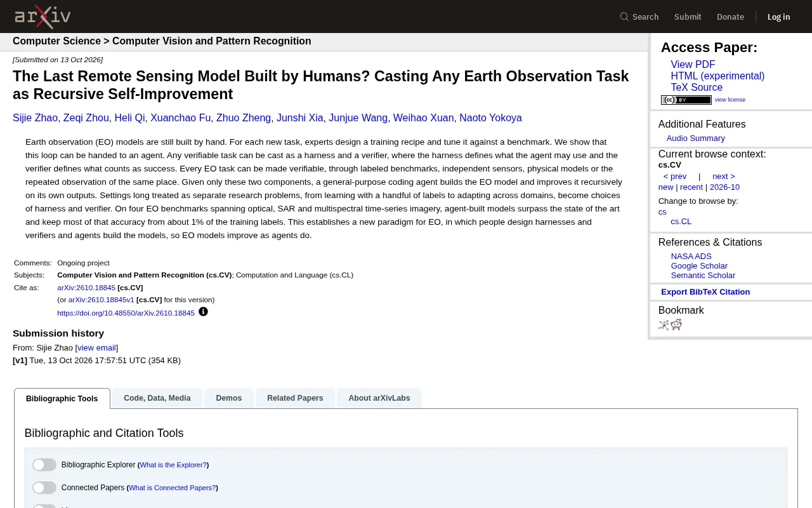Open Search with the magnifier icon
Viewport: 812px width, 508px height.
(639, 17)
